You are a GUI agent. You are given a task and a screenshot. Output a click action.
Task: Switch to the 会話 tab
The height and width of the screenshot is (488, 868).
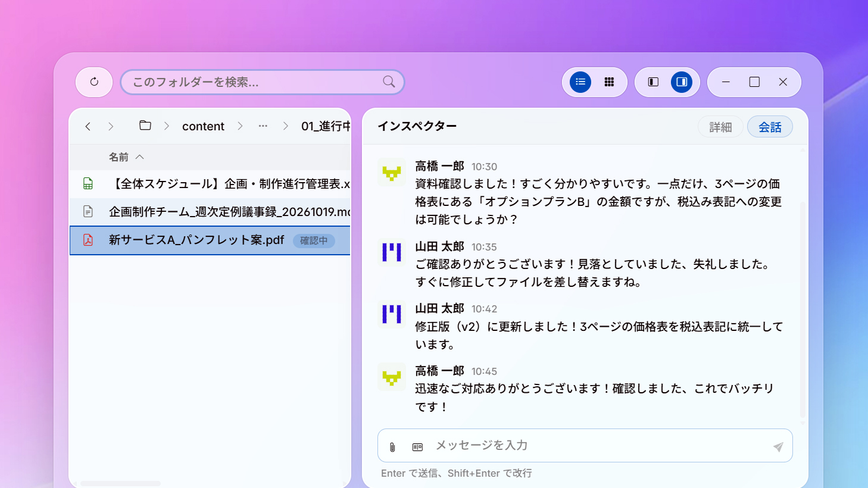pos(770,127)
